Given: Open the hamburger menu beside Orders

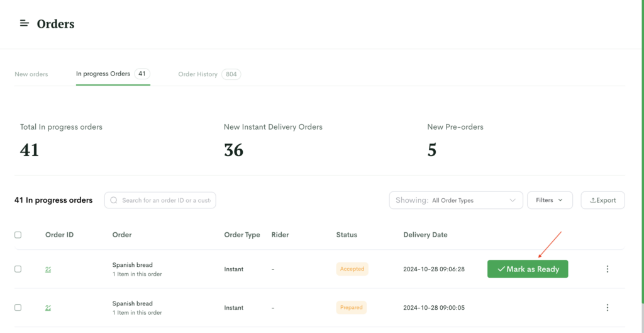Looking at the screenshot, I should 25,23.
